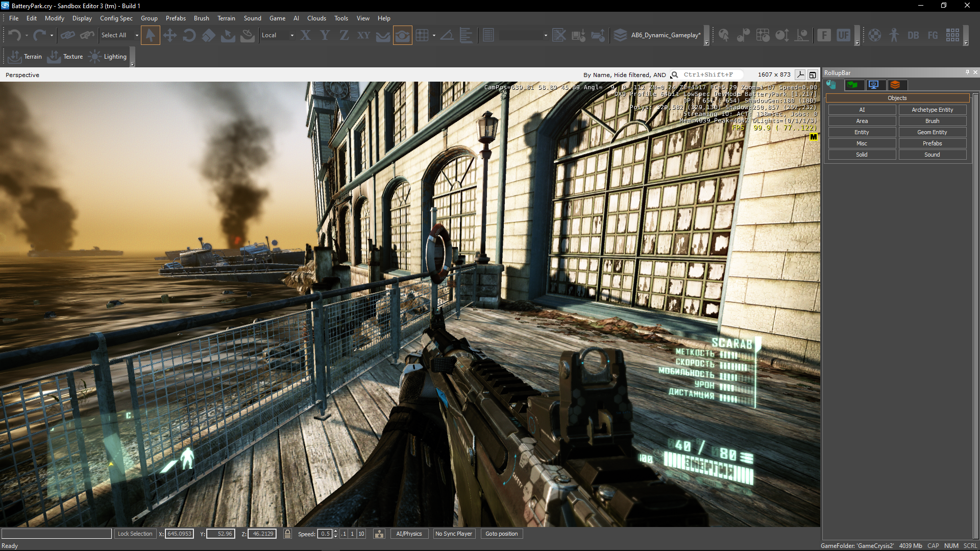The width and height of the screenshot is (980, 551).
Task: Open the layers stack icon in toolbar
Action: pos(620,35)
